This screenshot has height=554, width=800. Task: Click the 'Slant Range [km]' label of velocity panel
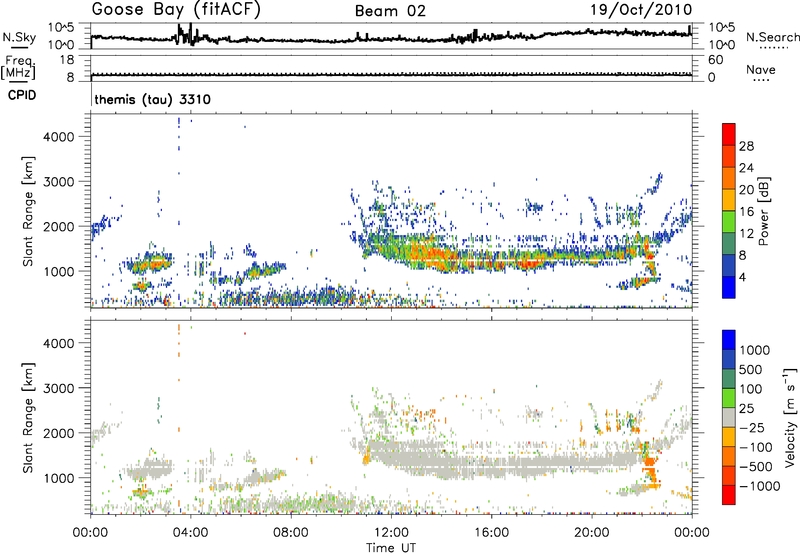point(28,417)
